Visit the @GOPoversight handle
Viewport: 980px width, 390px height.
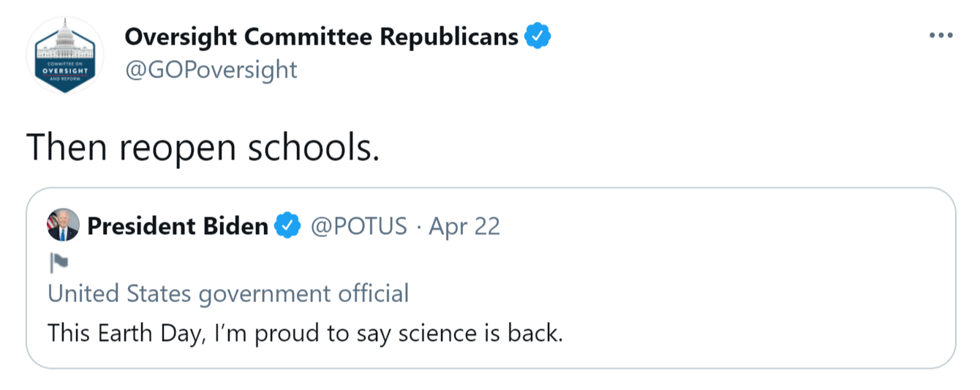click(211, 70)
